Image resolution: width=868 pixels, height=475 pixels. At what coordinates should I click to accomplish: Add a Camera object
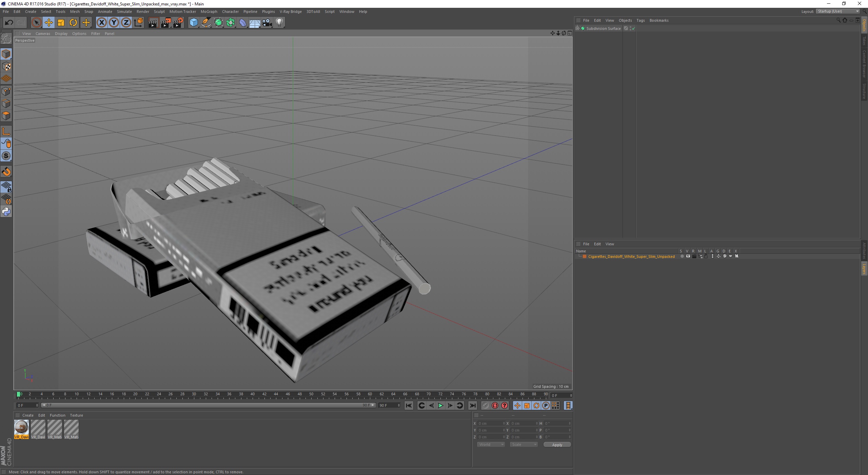point(267,23)
